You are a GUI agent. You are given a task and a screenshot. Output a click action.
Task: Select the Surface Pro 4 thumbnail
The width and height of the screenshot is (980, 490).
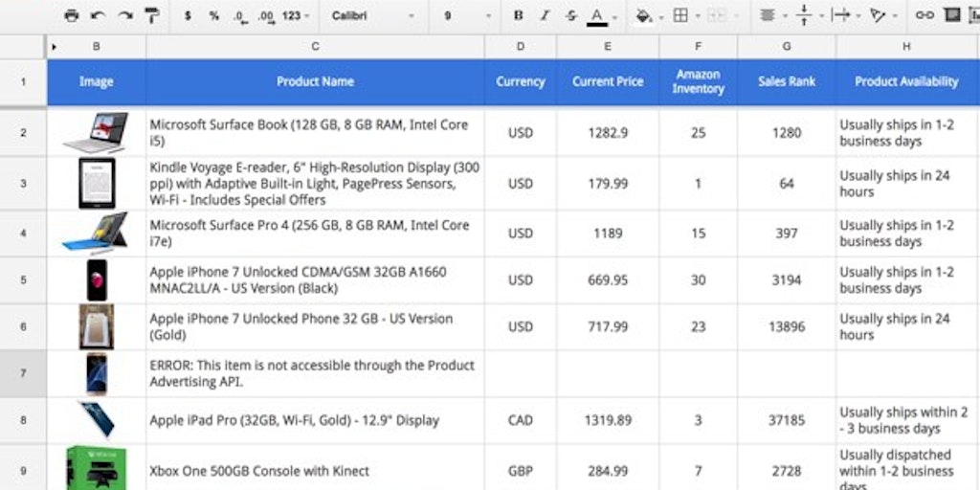pyautogui.click(x=96, y=234)
